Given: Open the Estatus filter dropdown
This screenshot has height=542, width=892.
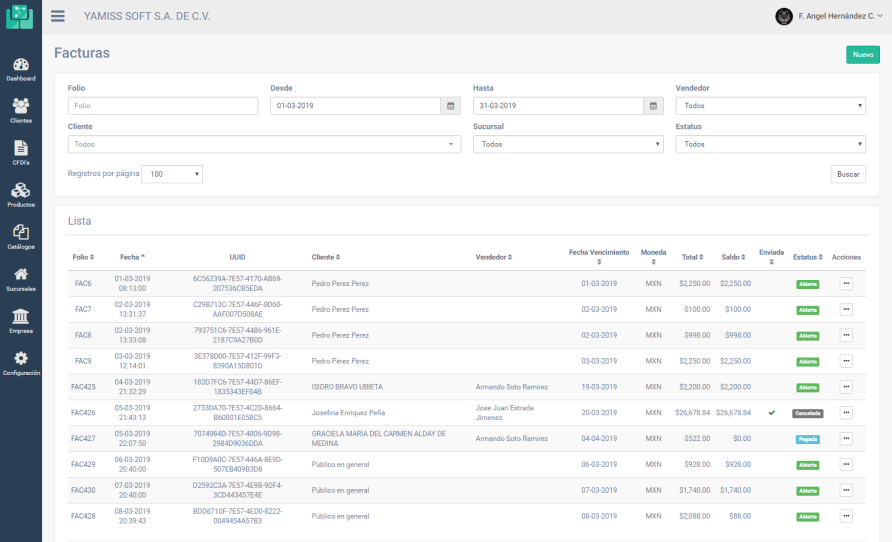Looking at the screenshot, I should (x=770, y=144).
